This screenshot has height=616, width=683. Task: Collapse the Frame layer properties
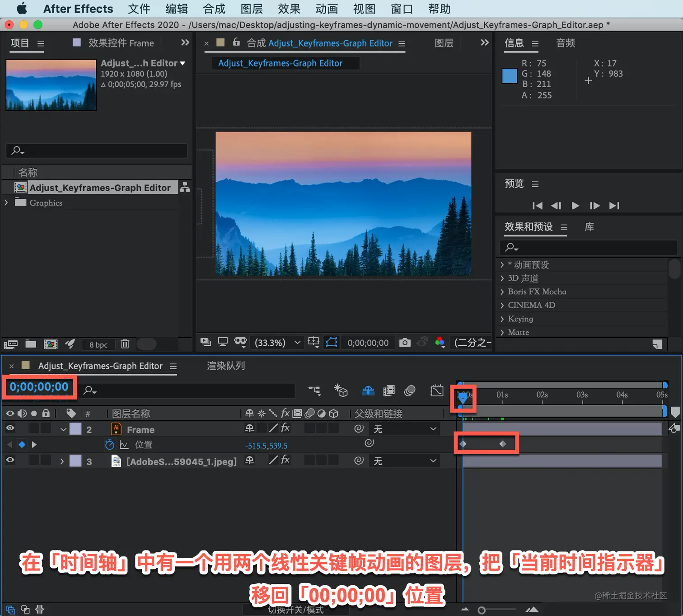coord(63,429)
